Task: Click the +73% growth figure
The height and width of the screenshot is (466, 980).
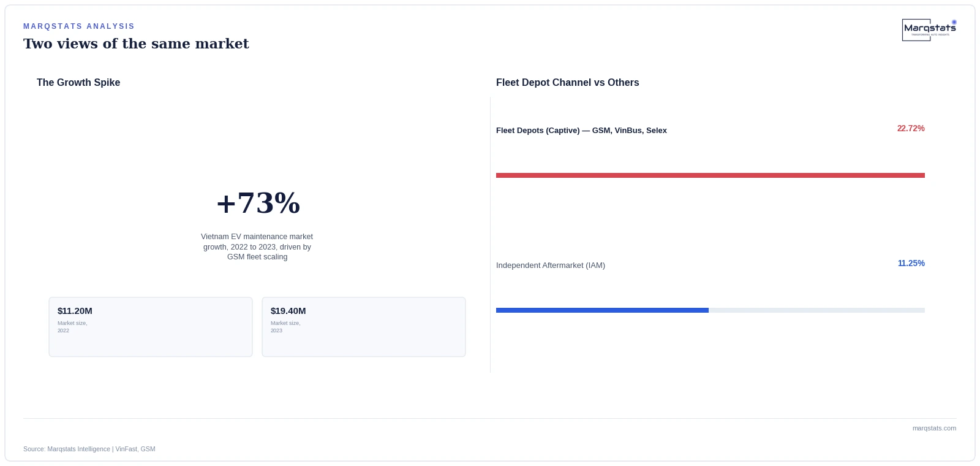Action: click(x=258, y=203)
